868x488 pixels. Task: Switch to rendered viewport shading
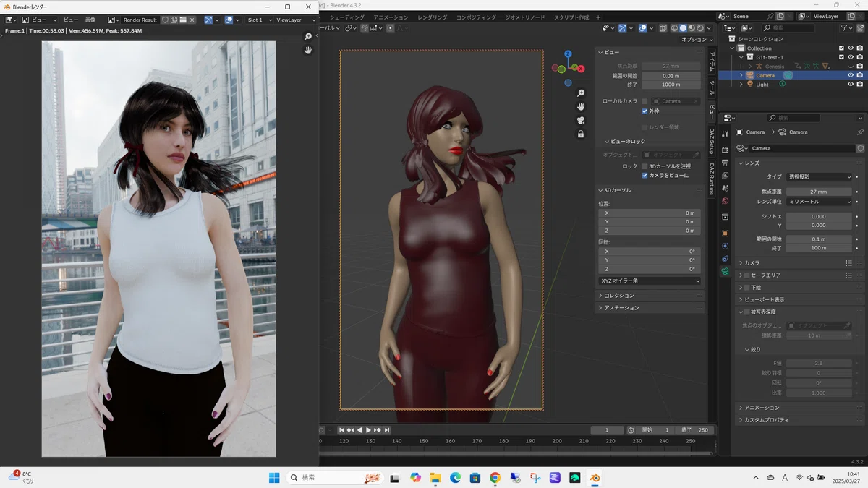pyautogui.click(x=700, y=28)
